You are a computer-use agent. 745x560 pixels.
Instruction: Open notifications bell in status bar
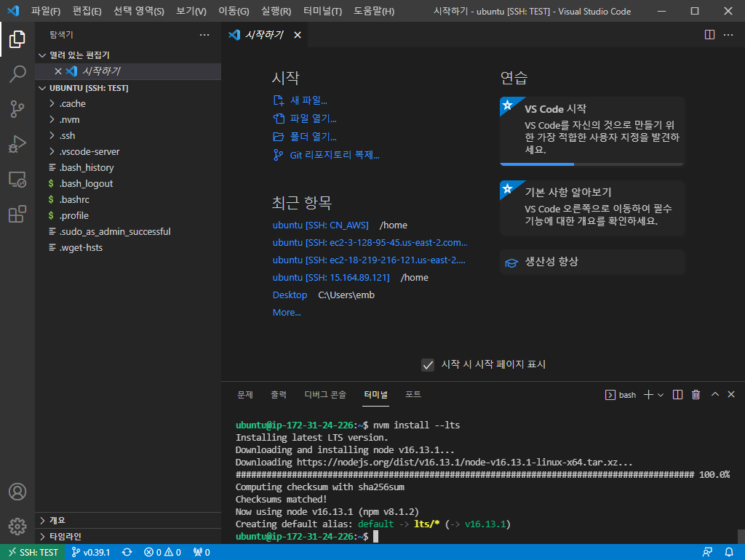tap(729, 552)
